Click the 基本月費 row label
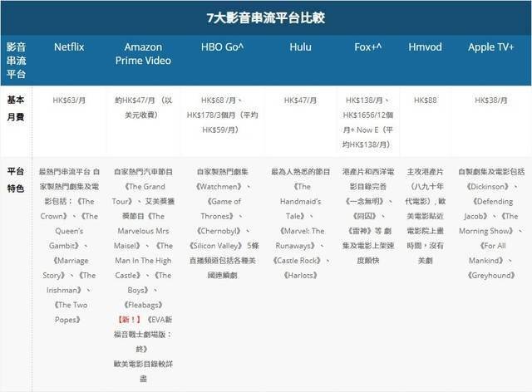This screenshot has width=532, height=392. pyautogui.click(x=16, y=108)
